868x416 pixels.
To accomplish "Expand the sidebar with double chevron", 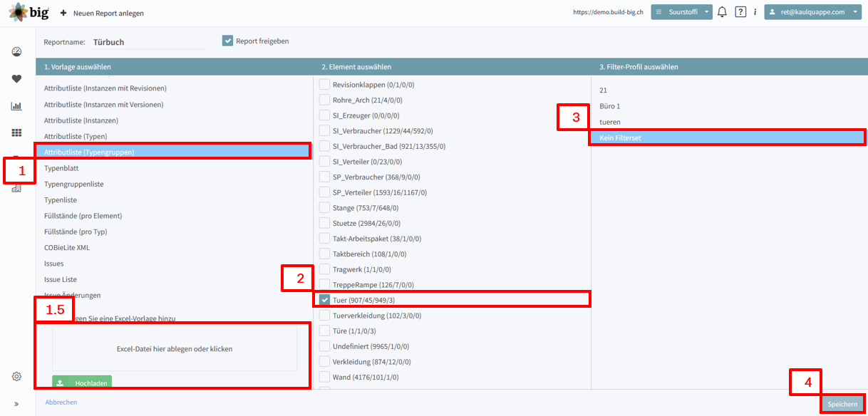I will [x=16, y=404].
